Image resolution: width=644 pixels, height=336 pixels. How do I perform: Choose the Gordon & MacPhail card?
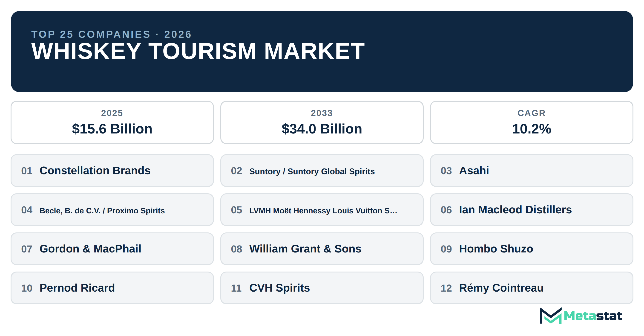tap(112, 249)
